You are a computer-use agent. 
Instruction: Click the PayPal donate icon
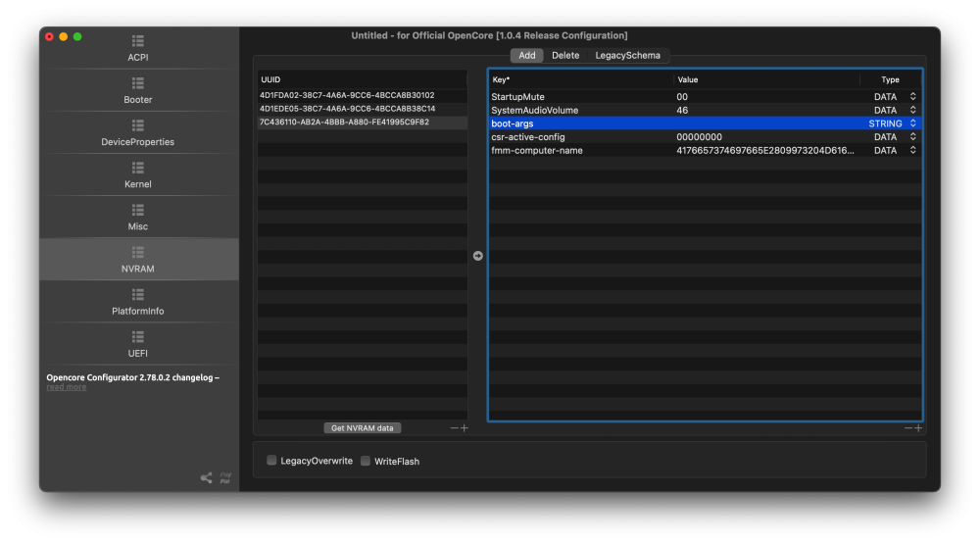click(225, 478)
